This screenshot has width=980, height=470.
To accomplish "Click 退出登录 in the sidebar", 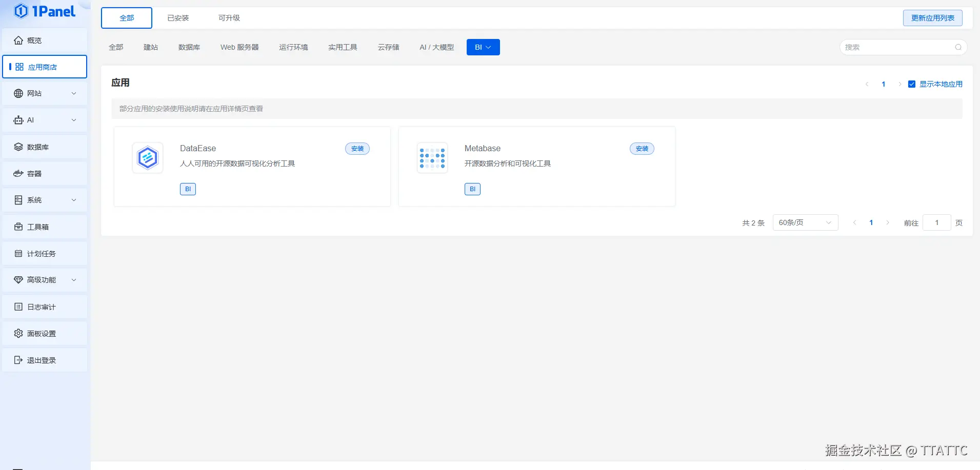I will 45,360.
